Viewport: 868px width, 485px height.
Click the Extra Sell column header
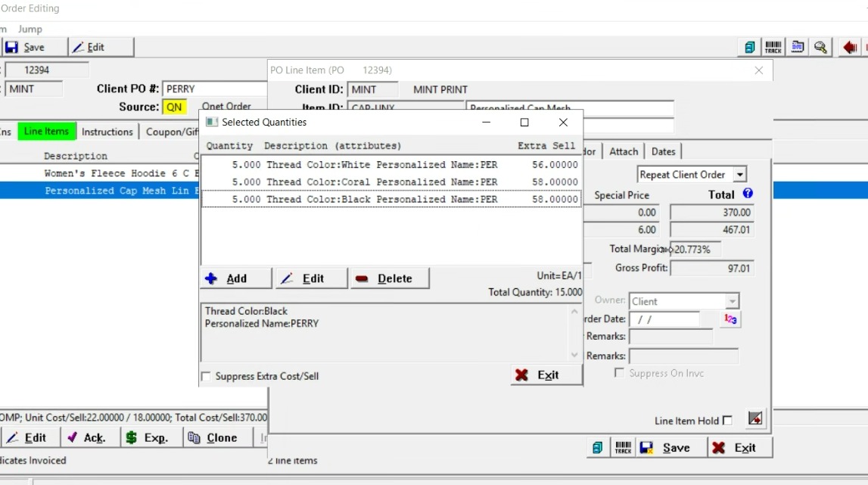546,146
